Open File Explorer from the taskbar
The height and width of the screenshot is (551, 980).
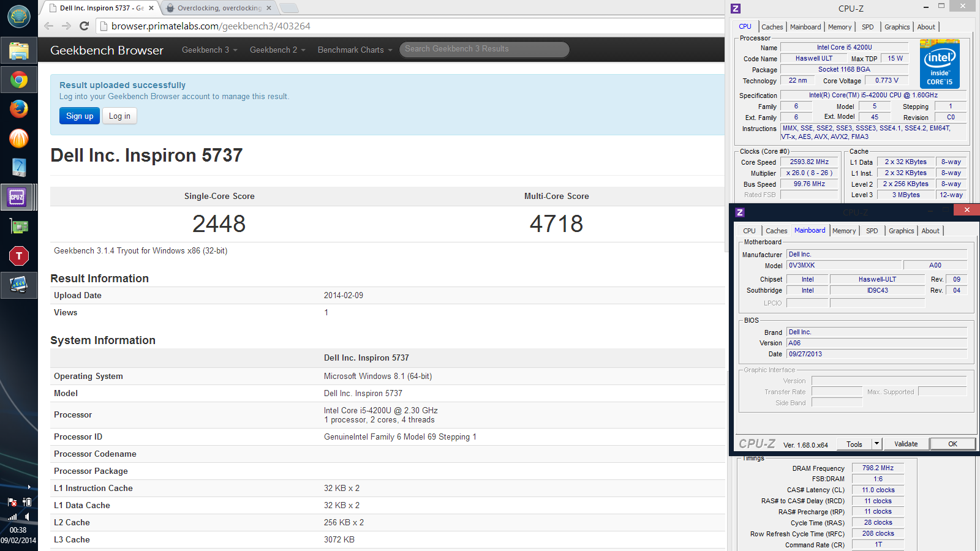pyautogui.click(x=19, y=51)
